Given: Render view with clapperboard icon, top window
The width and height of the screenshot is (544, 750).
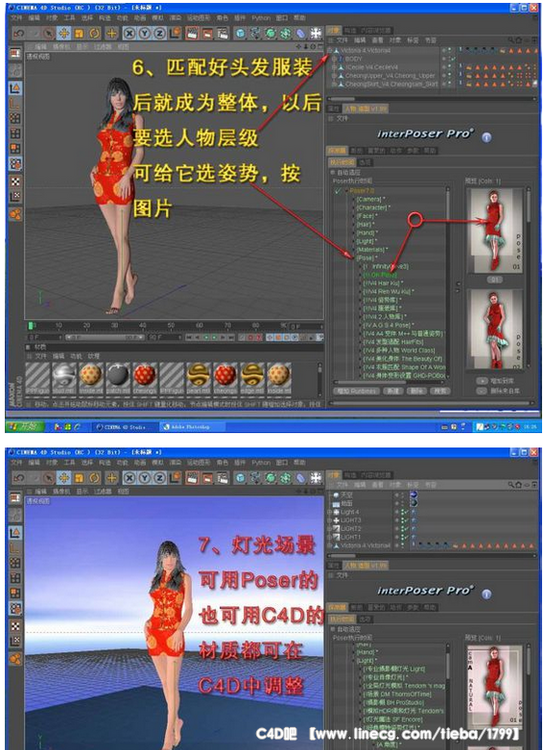Looking at the screenshot, I should pos(192,33).
